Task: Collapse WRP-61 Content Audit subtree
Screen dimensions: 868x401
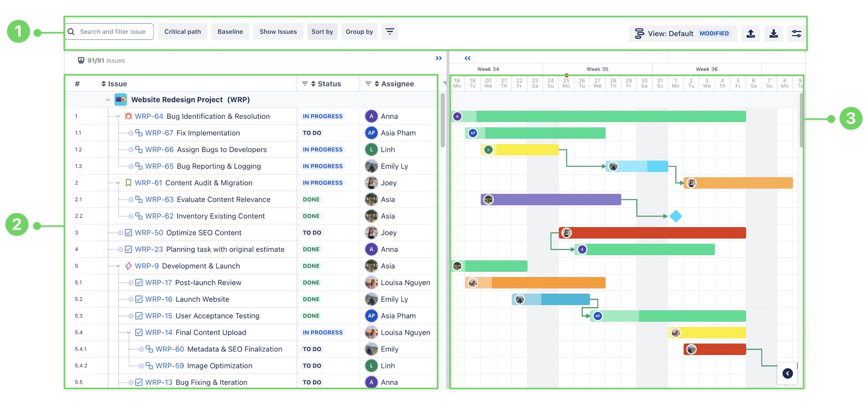Action: [118, 183]
